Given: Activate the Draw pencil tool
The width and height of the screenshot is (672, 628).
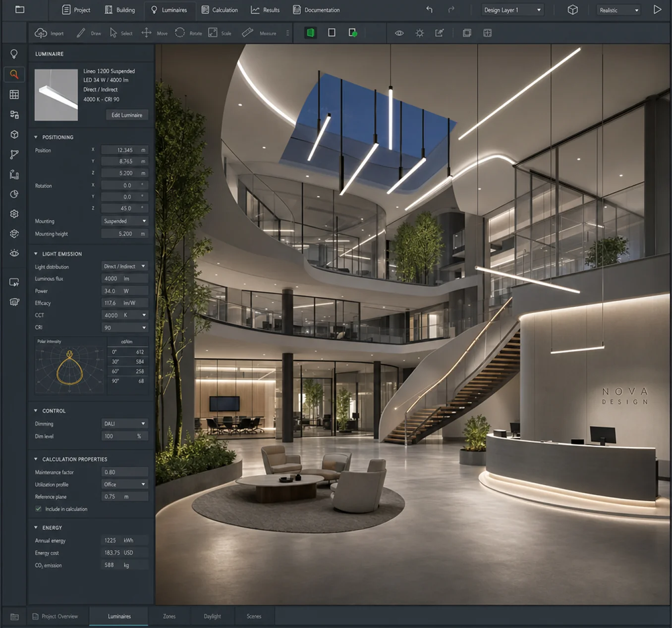Looking at the screenshot, I should [x=88, y=33].
